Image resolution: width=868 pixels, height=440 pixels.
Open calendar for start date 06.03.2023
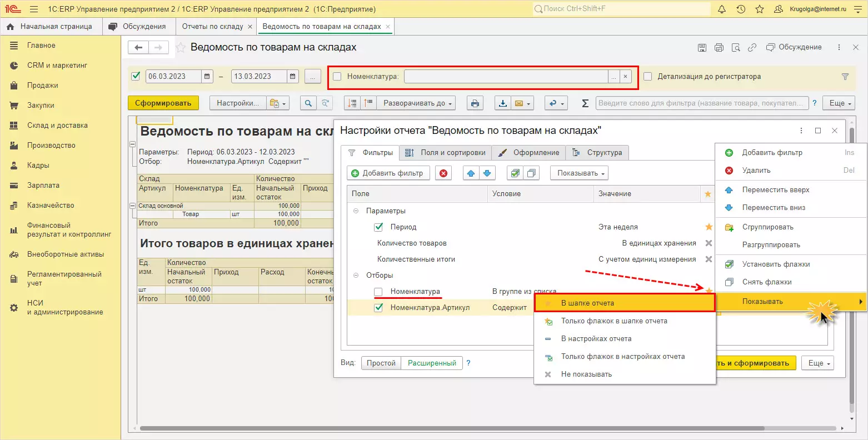click(207, 77)
